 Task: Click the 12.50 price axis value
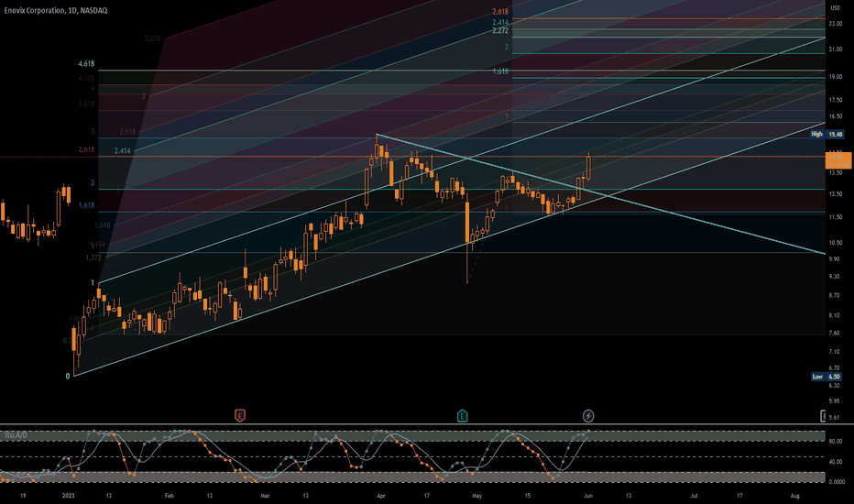(836, 194)
